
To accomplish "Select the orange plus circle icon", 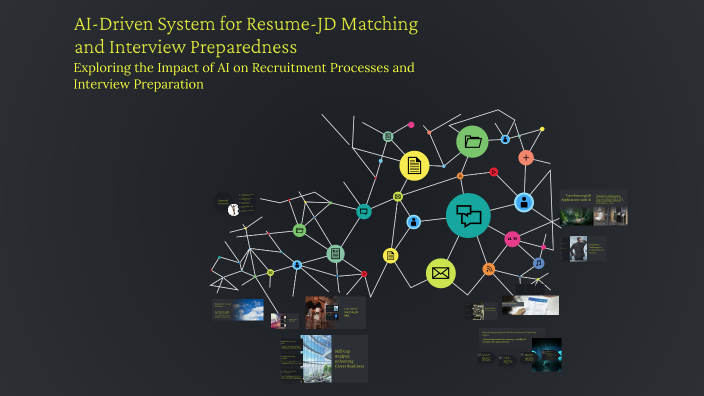I will 526,158.
